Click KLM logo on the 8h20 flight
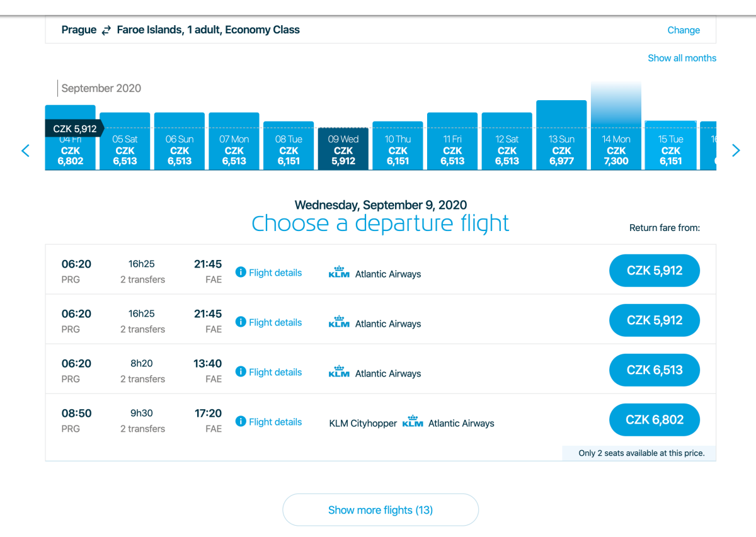The width and height of the screenshot is (756, 537). pyautogui.click(x=340, y=372)
